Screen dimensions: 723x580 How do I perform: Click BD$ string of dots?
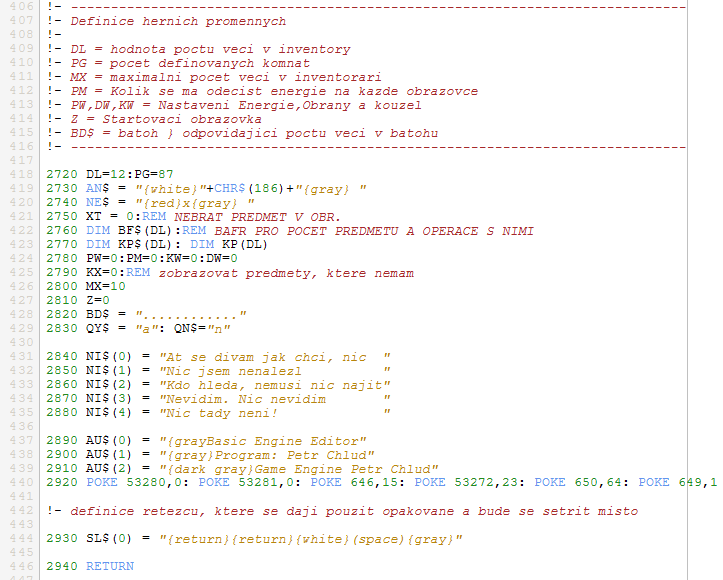point(191,314)
